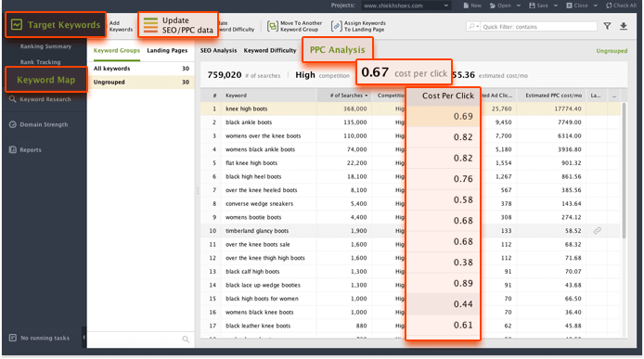Select over the knee heeled boots keyword

click(261, 190)
